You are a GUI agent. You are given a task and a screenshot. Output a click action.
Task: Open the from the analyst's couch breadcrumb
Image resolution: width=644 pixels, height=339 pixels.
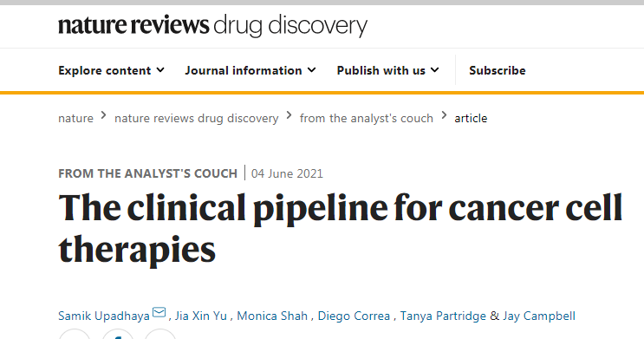tap(367, 118)
